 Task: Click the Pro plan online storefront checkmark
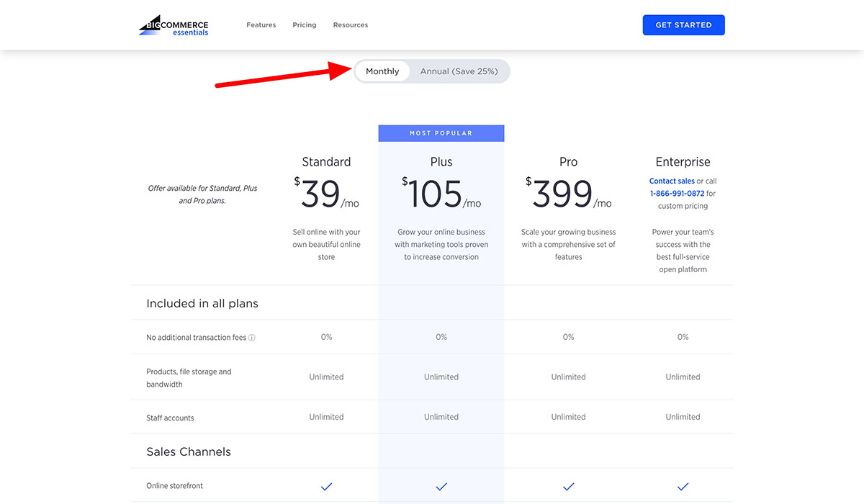tap(568, 486)
